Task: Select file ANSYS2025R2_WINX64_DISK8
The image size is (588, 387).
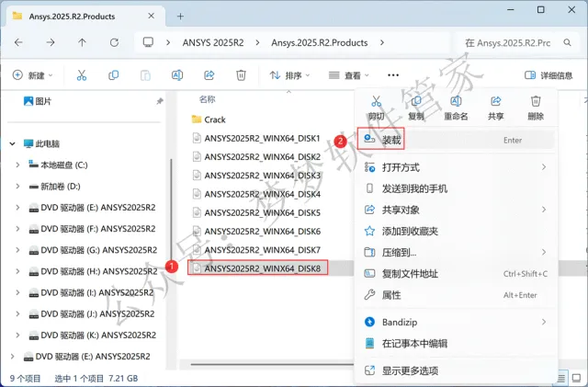Action: point(256,268)
